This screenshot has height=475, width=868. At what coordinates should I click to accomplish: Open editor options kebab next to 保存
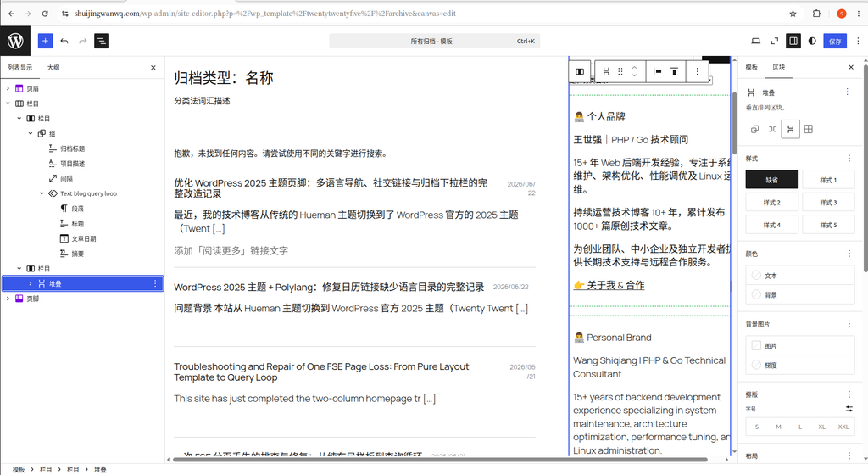[858, 41]
